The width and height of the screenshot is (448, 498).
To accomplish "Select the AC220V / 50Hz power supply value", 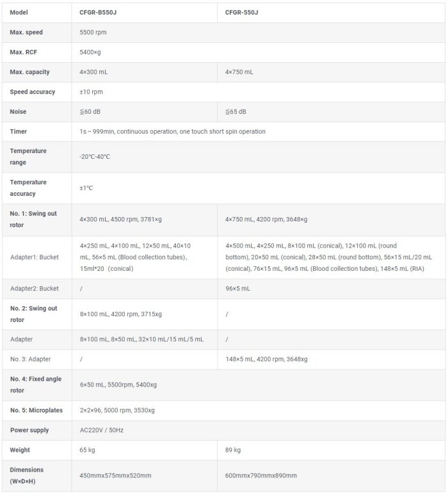I will point(102,430).
